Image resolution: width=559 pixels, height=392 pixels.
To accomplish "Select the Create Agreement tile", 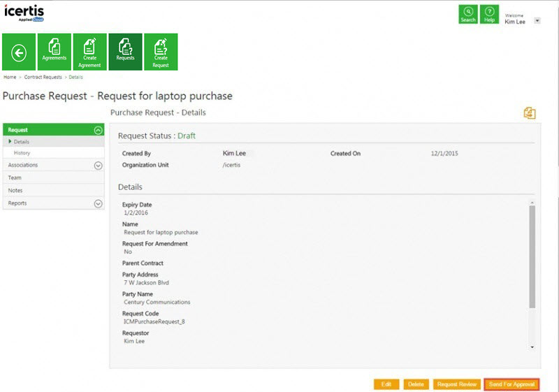I will coord(89,52).
